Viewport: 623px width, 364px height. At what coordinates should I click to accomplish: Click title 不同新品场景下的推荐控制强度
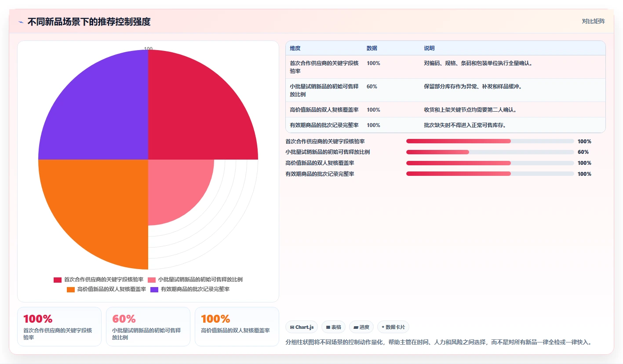point(89,22)
